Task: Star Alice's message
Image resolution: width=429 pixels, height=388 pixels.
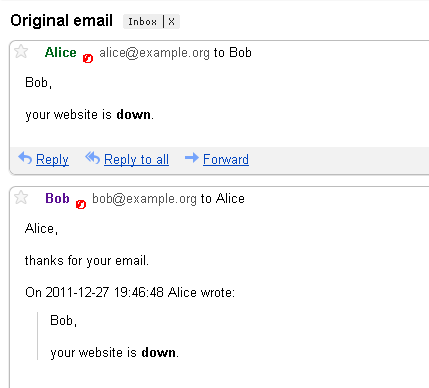Action: 21,52
